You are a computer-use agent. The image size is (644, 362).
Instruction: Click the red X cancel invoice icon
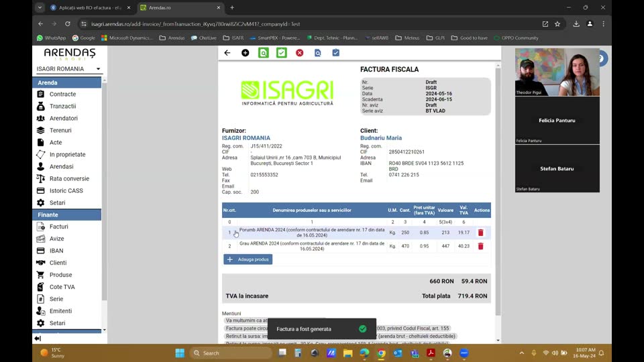[x=299, y=53]
